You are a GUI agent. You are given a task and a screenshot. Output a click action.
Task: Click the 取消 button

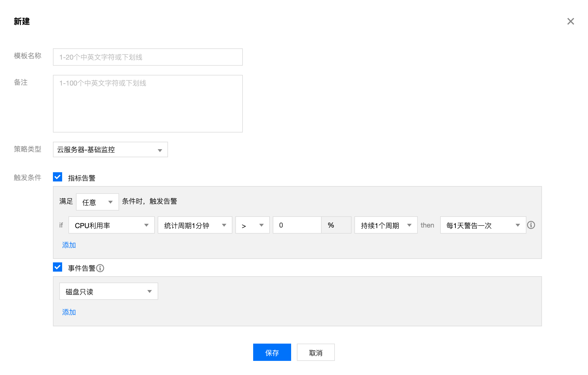pyautogui.click(x=316, y=352)
